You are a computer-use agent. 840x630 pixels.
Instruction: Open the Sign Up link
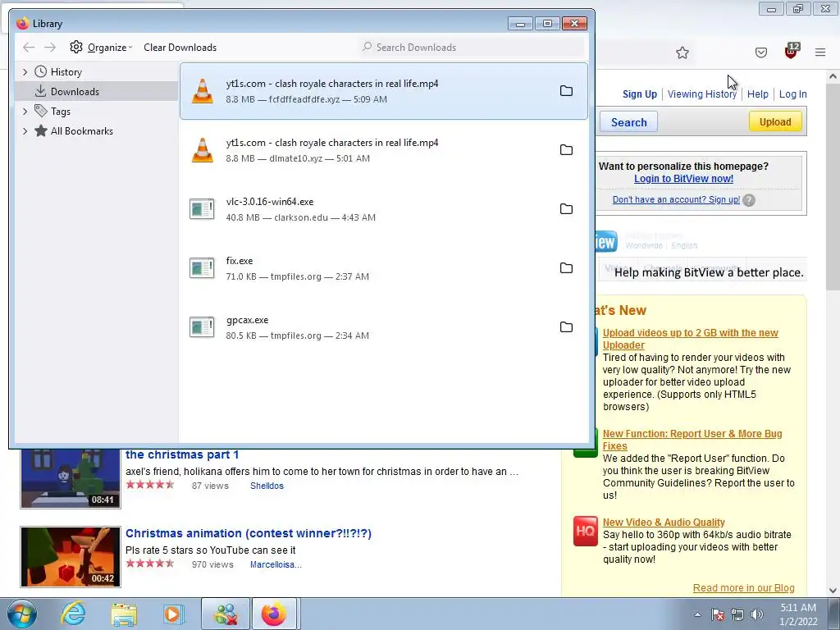tap(640, 94)
